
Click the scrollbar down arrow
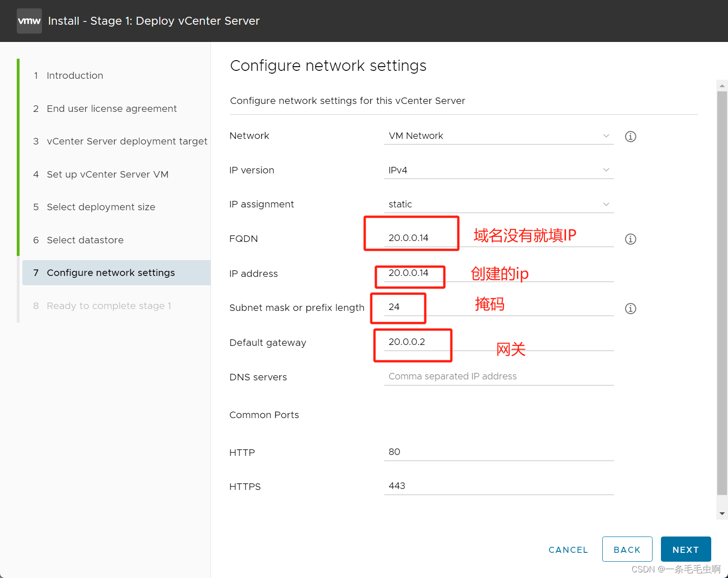point(722,514)
